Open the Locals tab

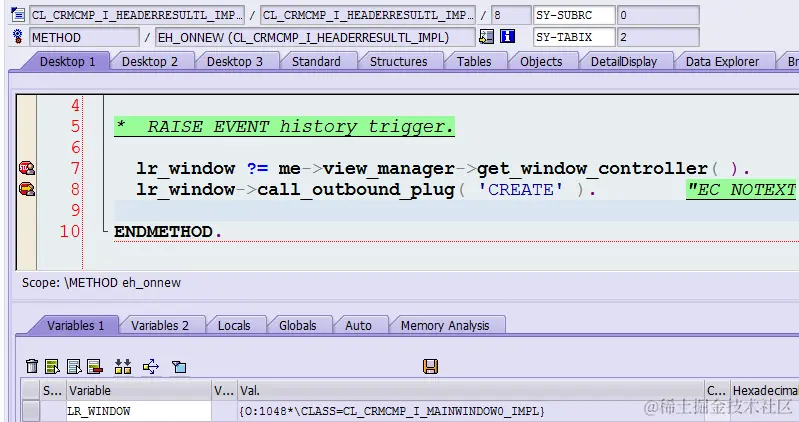click(x=234, y=326)
